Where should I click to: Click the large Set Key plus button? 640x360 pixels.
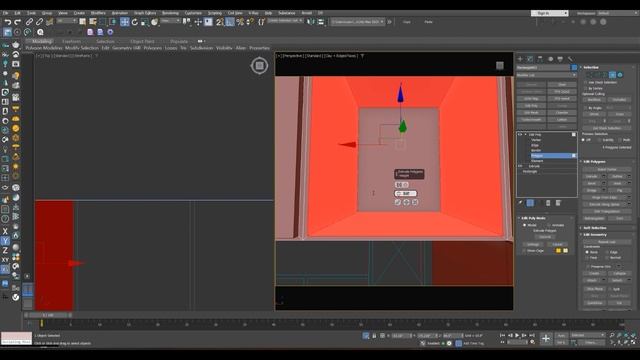pos(546,338)
